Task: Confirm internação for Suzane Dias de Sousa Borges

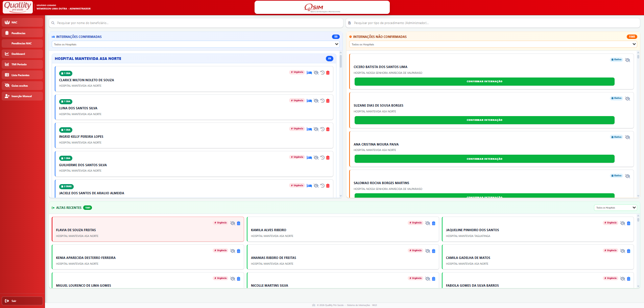Action: click(484, 120)
